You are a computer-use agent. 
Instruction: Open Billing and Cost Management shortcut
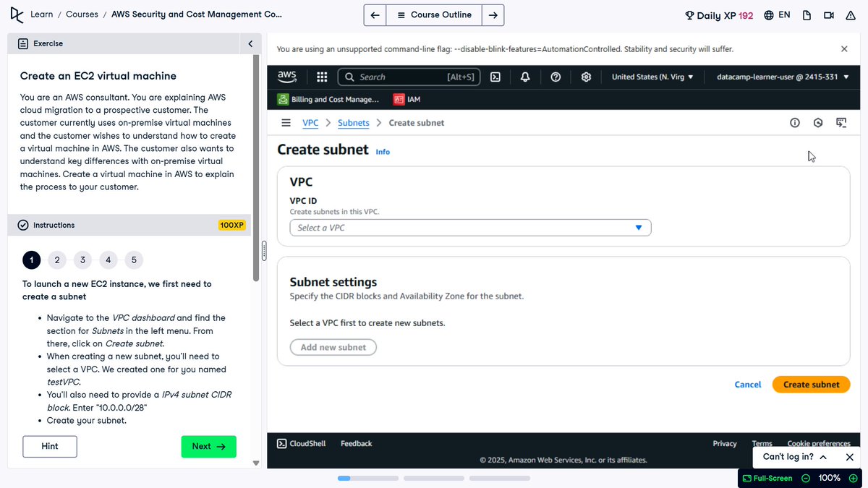pos(328,100)
